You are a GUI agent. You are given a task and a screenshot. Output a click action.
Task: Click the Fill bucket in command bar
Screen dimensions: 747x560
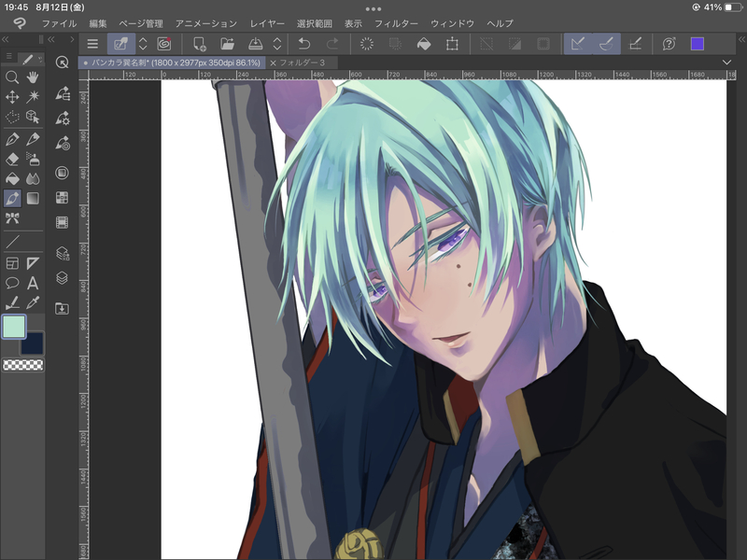pos(424,44)
